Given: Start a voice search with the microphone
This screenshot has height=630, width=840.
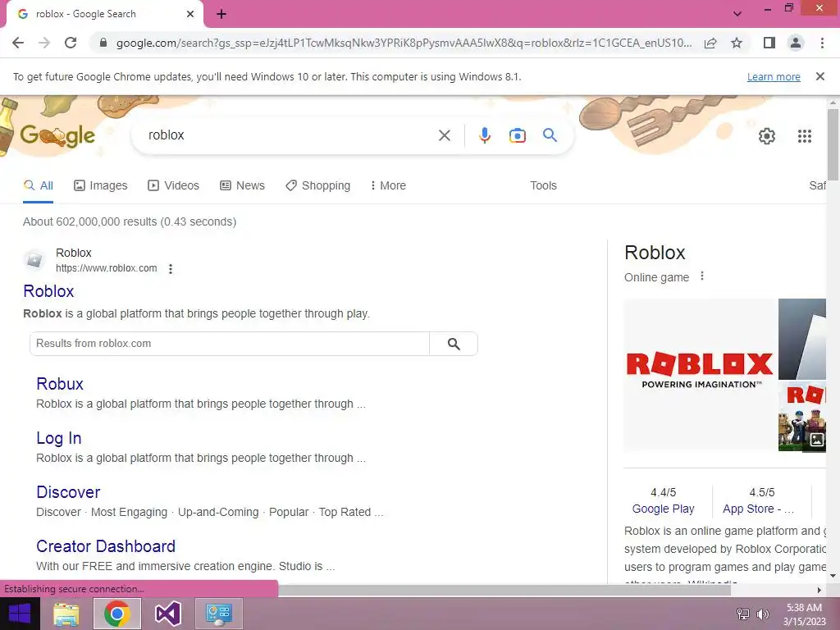Looking at the screenshot, I should (x=484, y=135).
